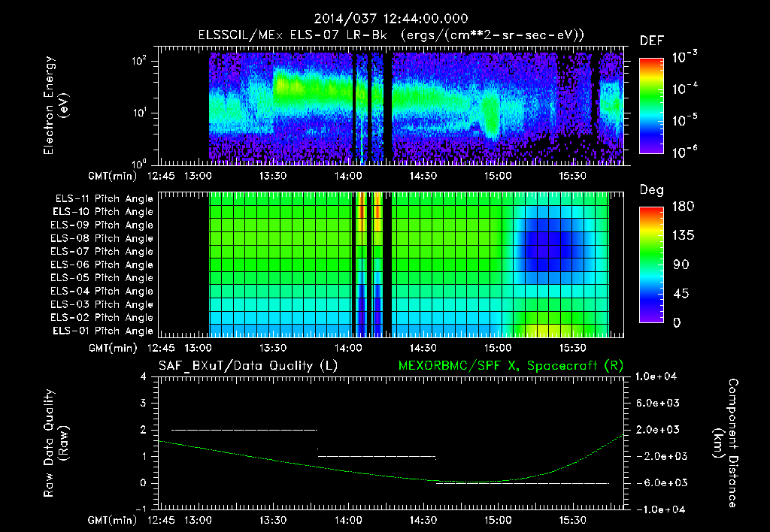Select the ELS-10 Pitch Angle row label

(103, 212)
